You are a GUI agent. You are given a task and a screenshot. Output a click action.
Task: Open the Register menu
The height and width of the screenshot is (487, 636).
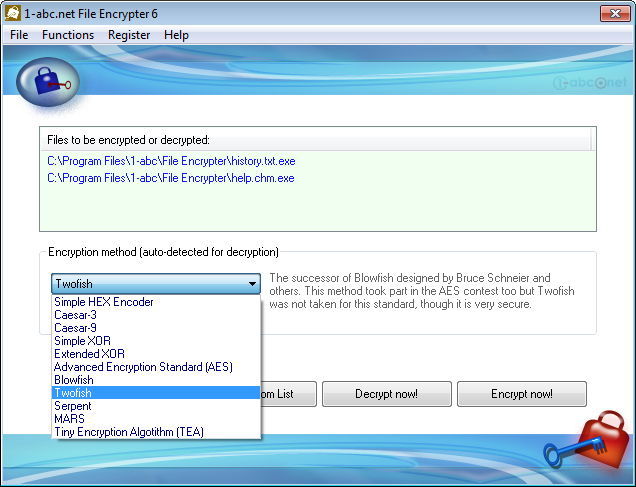(x=129, y=35)
